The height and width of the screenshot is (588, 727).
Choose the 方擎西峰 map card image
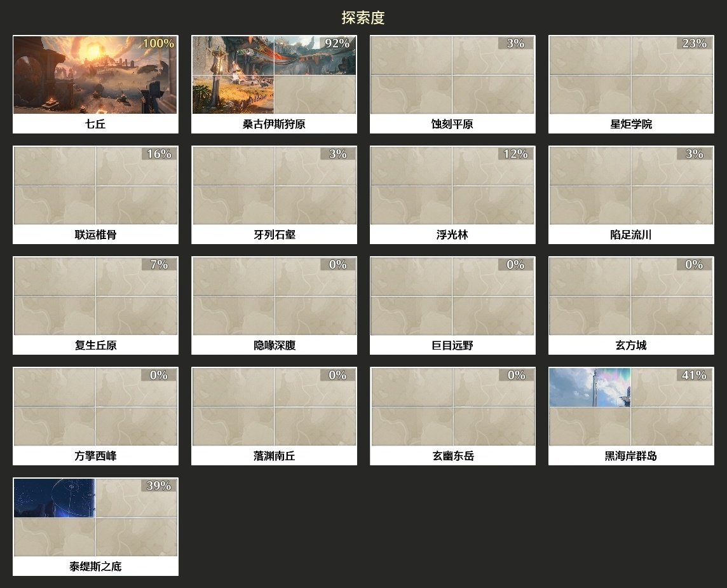tap(95, 407)
